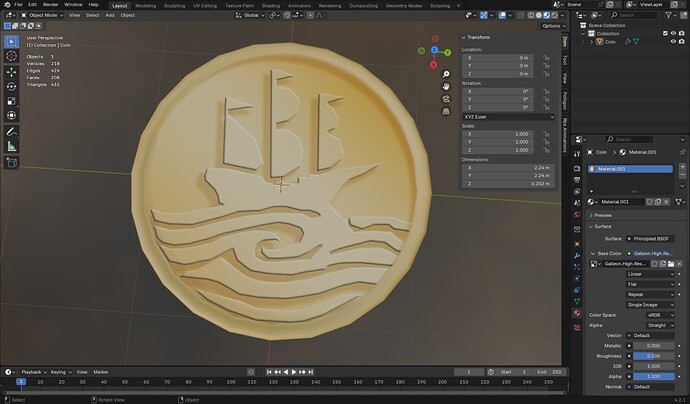Open the Add menu in viewport header
Screen dimensions: 690x404
[110, 15]
